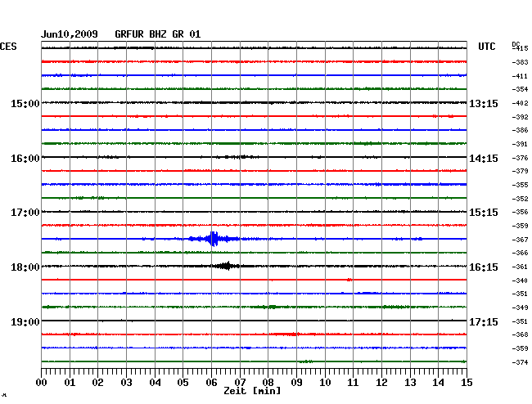The width and height of the screenshot is (532, 404).
Task: Select the UTC time 17:15
Action: point(484,321)
